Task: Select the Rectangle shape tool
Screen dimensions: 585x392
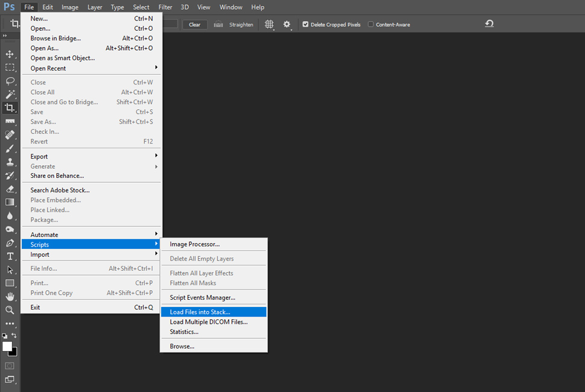Action: click(10, 283)
